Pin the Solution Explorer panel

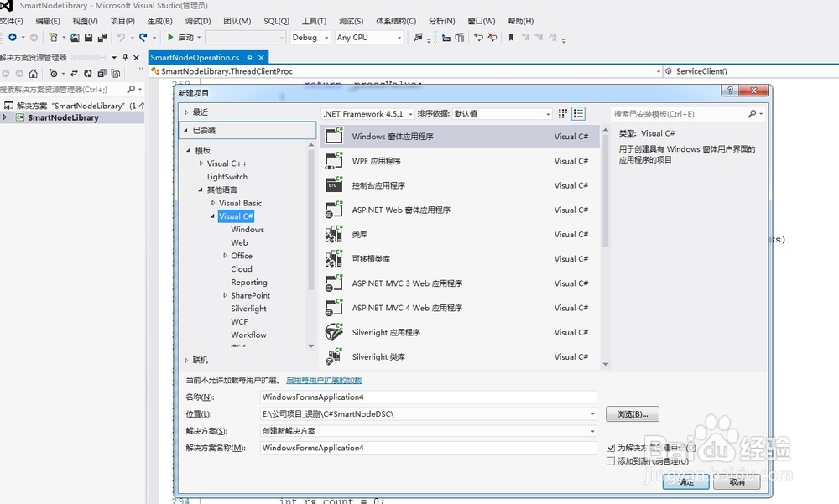tap(125, 57)
